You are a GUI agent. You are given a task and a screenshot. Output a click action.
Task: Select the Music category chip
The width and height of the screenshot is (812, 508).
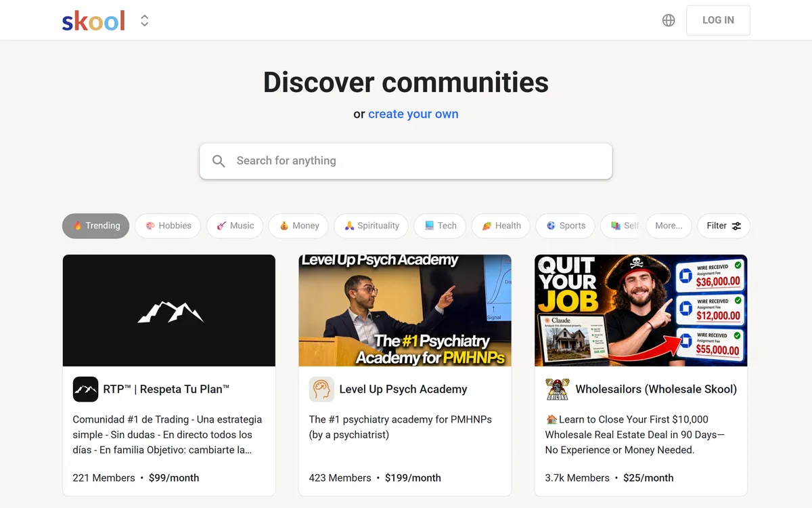pyautogui.click(x=235, y=226)
